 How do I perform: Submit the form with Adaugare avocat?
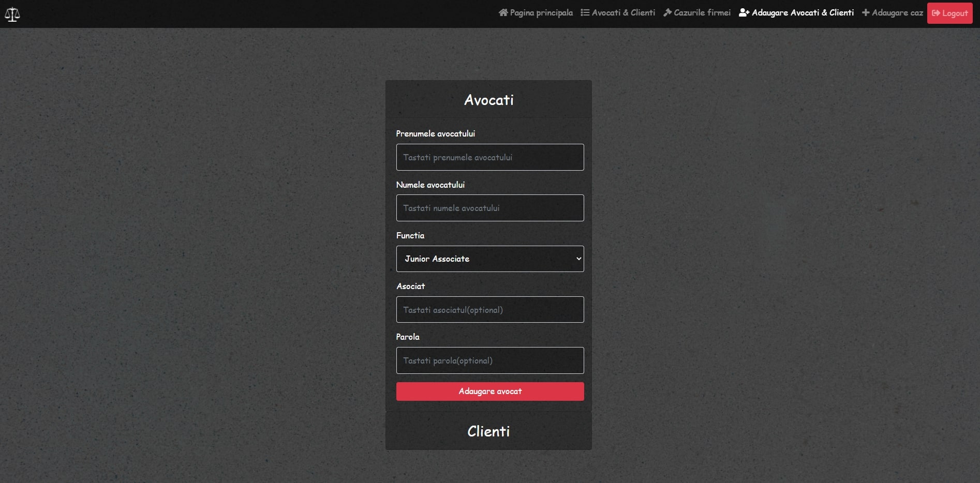489,391
